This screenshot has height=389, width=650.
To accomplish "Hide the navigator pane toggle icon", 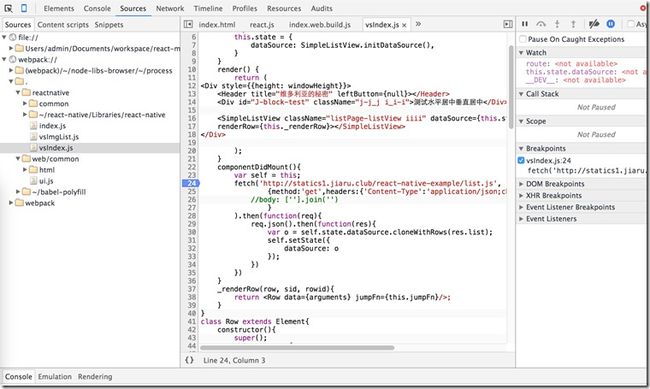I will coord(188,24).
